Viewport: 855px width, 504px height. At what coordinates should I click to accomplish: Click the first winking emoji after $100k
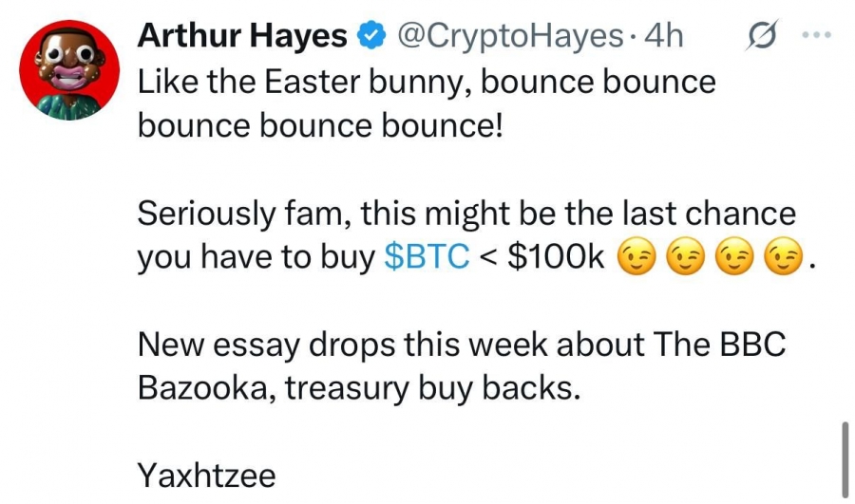(636, 256)
